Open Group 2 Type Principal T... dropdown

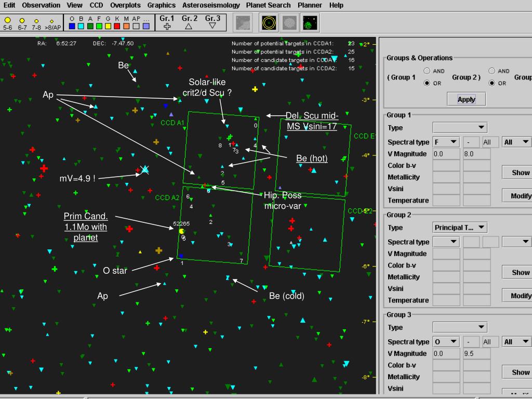[460, 228]
